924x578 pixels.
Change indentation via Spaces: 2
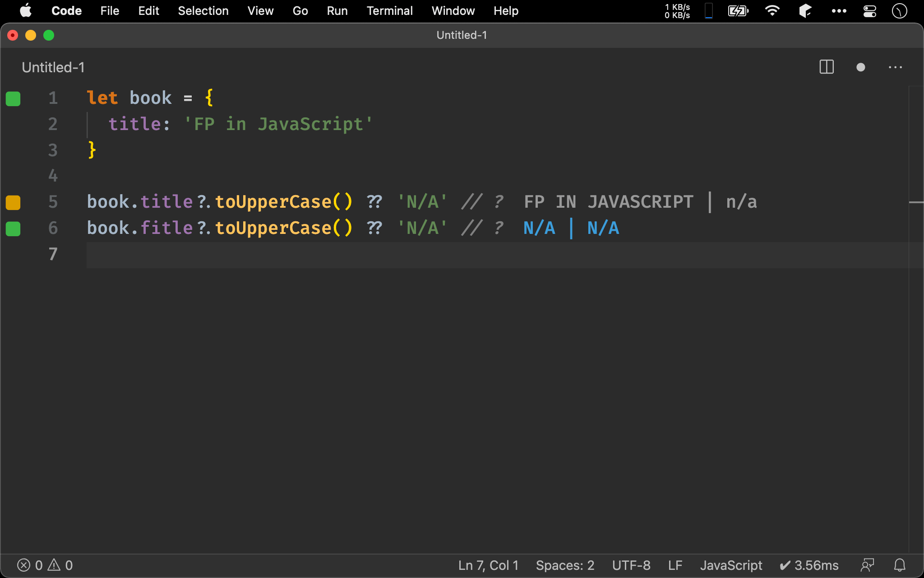[x=565, y=565]
